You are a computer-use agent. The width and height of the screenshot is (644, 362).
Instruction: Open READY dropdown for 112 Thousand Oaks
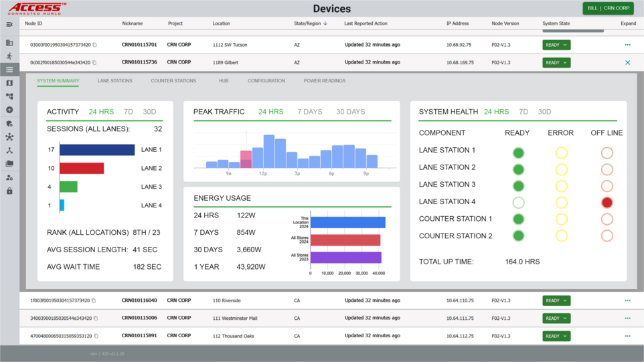[x=556, y=336]
